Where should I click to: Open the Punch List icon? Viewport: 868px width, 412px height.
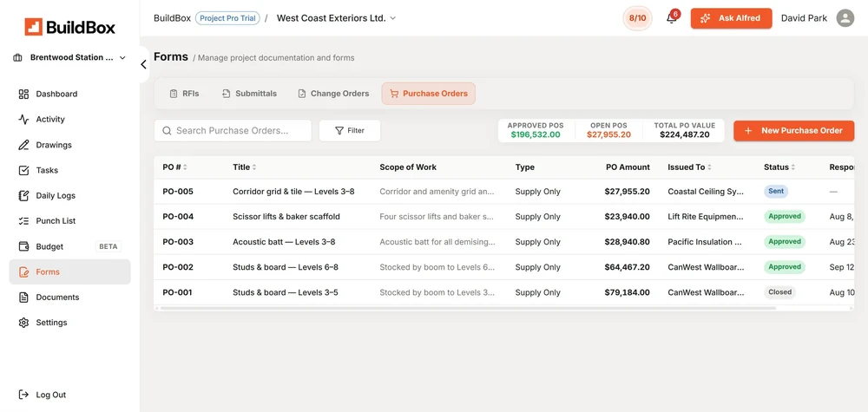pos(23,220)
